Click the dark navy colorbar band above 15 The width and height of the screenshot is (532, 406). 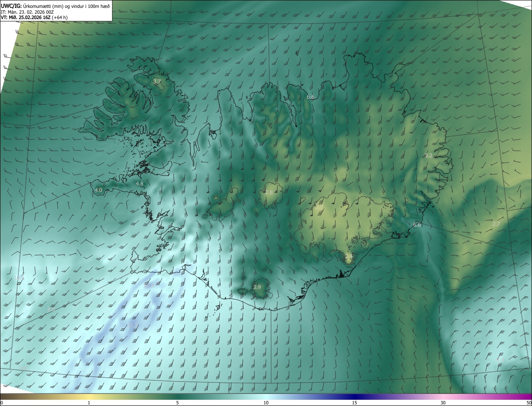click(355, 397)
